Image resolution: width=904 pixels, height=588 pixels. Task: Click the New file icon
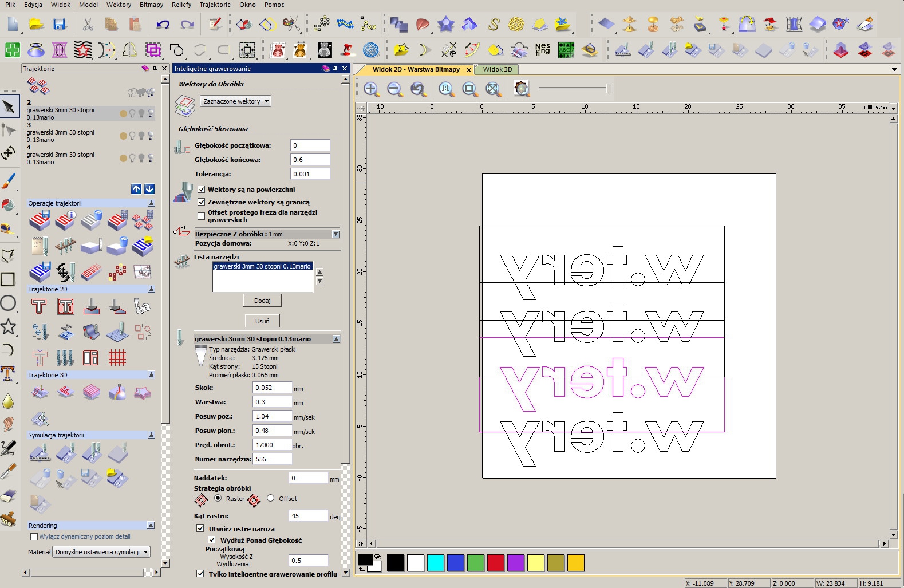13,24
